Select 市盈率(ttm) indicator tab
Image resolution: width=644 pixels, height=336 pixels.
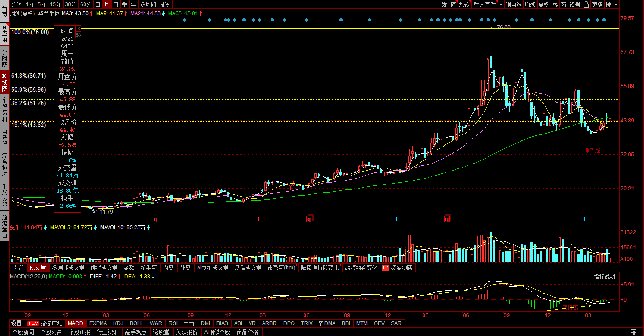point(282,268)
